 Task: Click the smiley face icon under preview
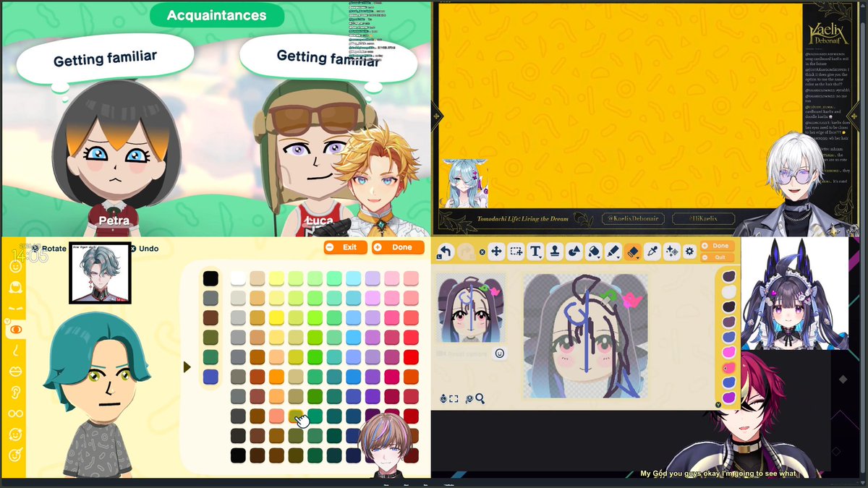(500, 354)
